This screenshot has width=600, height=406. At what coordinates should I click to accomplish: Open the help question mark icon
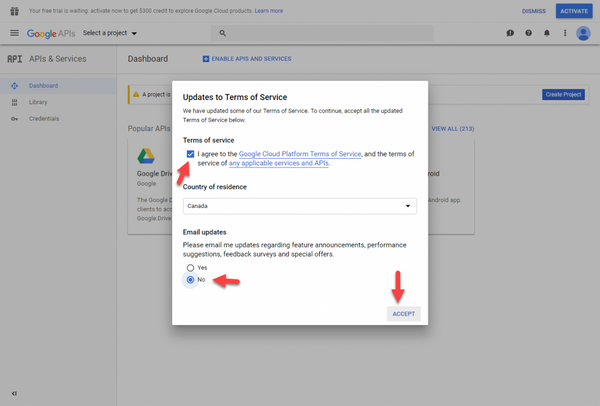(528, 33)
